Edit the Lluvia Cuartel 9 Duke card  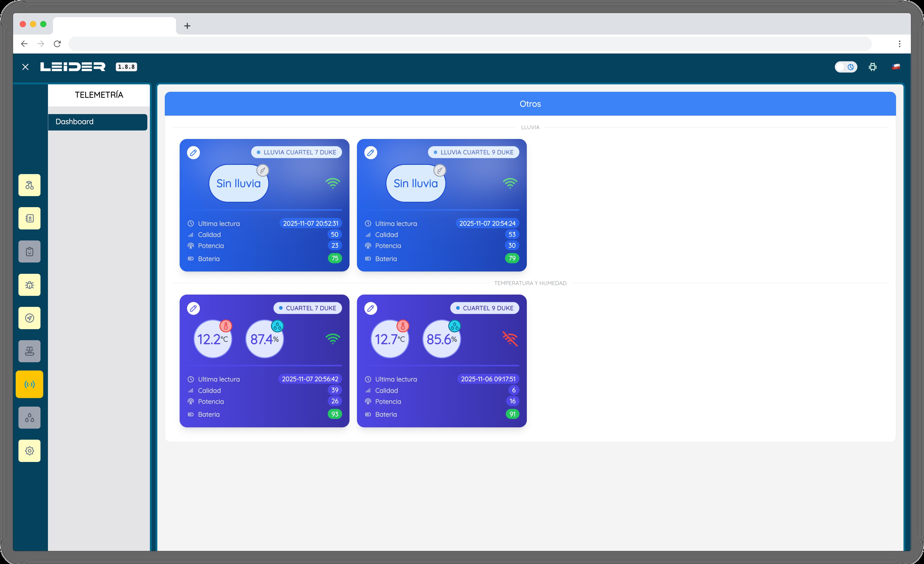pos(371,153)
